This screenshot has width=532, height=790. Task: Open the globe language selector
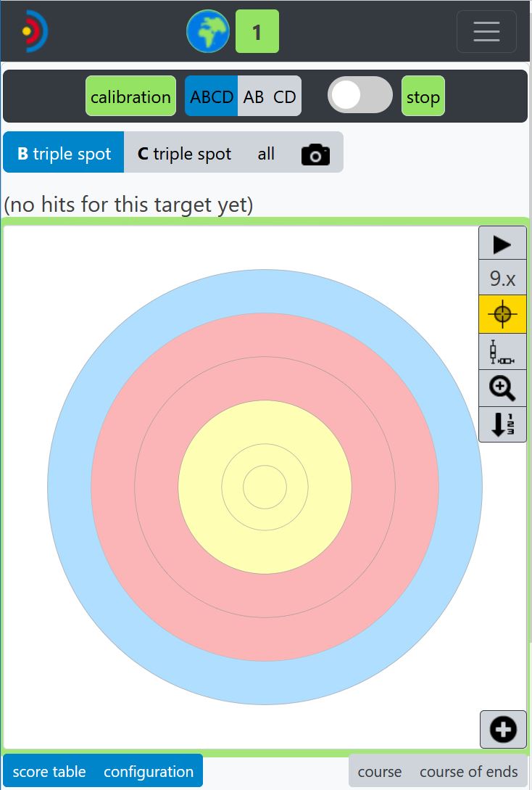[x=208, y=32]
